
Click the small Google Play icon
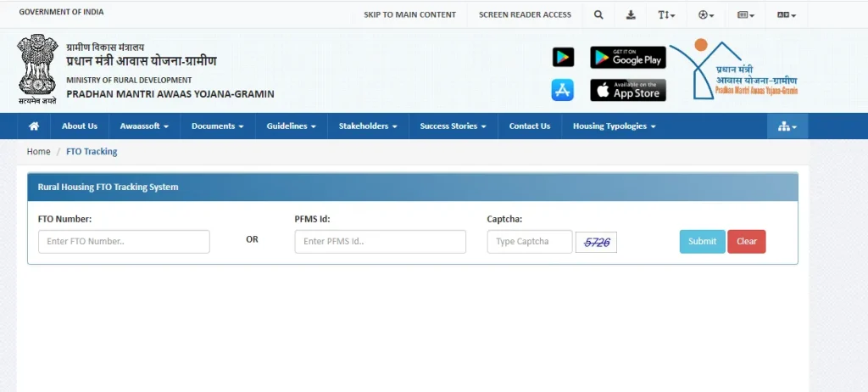pyautogui.click(x=563, y=57)
